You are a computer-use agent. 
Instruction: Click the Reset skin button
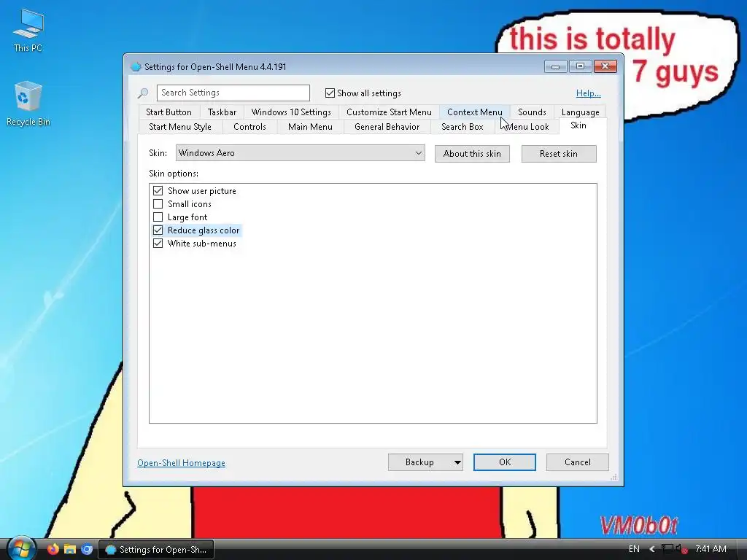click(x=559, y=154)
